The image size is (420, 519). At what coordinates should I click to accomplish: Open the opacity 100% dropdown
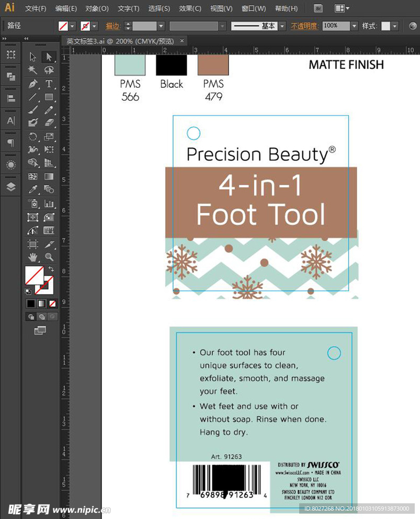354,26
